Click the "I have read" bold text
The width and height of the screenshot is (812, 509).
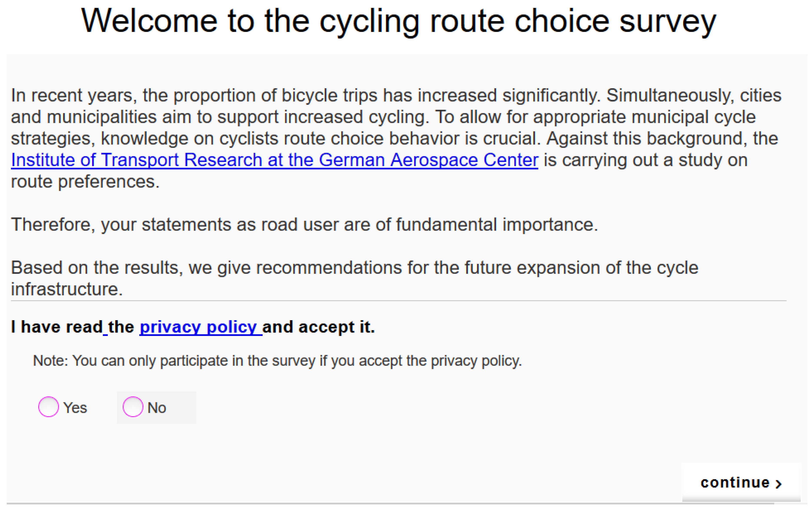point(56,327)
